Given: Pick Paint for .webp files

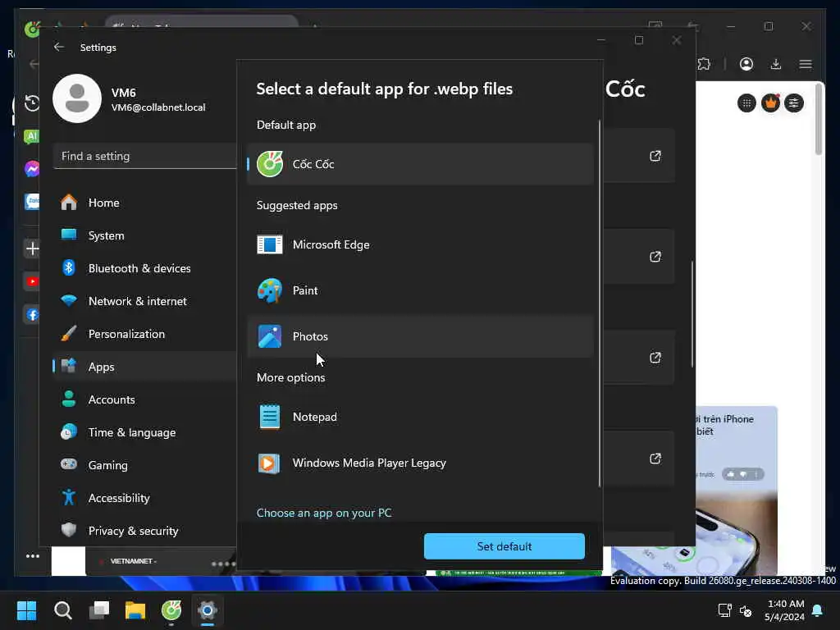Looking at the screenshot, I should coord(420,291).
